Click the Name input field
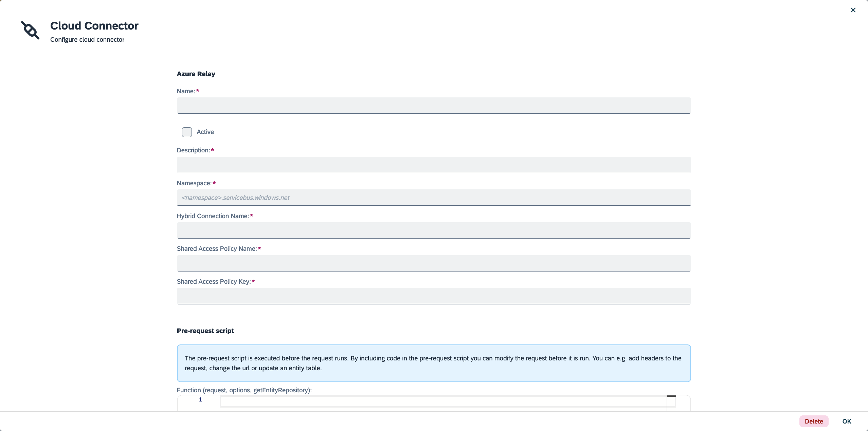 coord(433,105)
